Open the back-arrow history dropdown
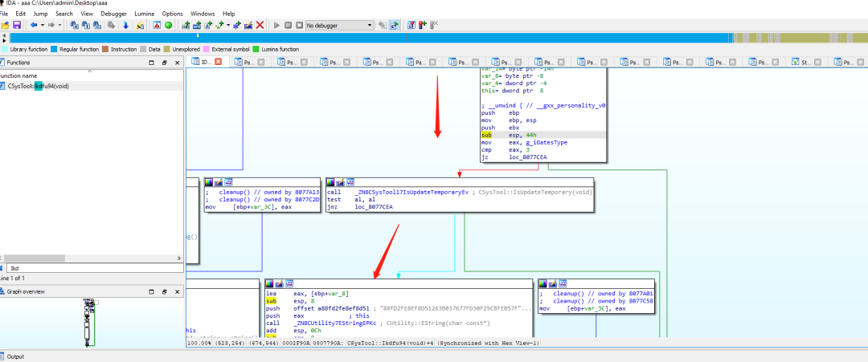868x362 pixels. pyautogui.click(x=42, y=25)
